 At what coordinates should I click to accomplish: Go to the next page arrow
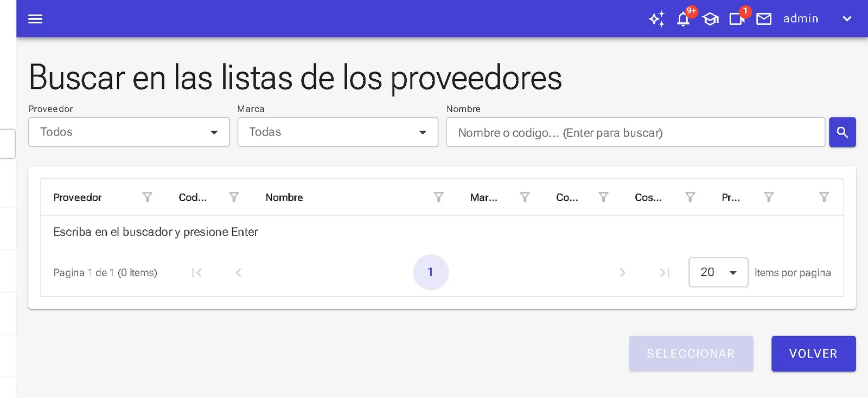622,272
